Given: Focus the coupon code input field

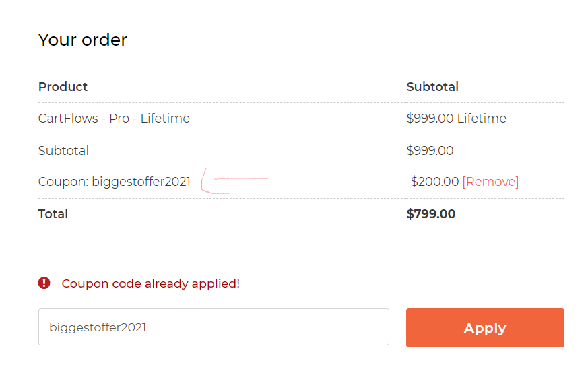Looking at the screenshot, I should pos(214,327).
